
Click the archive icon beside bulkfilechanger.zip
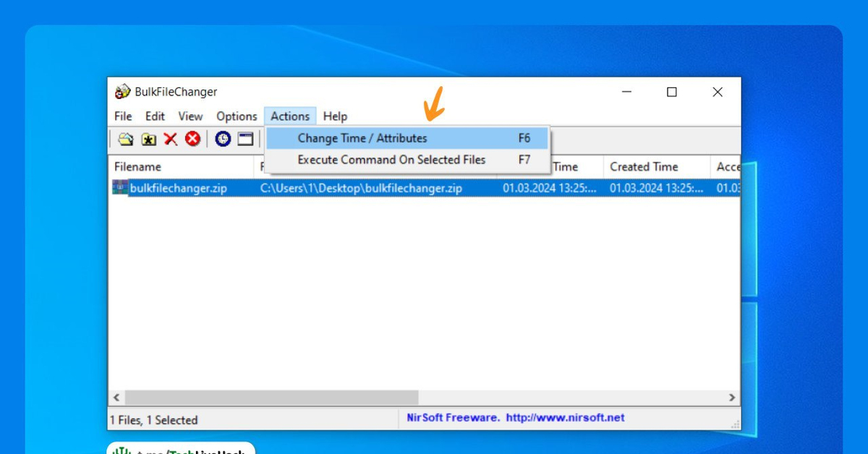[120, 188]
